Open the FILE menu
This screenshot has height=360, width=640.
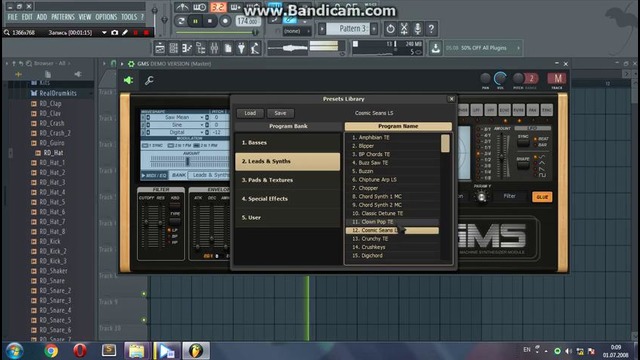coord(13,17)
